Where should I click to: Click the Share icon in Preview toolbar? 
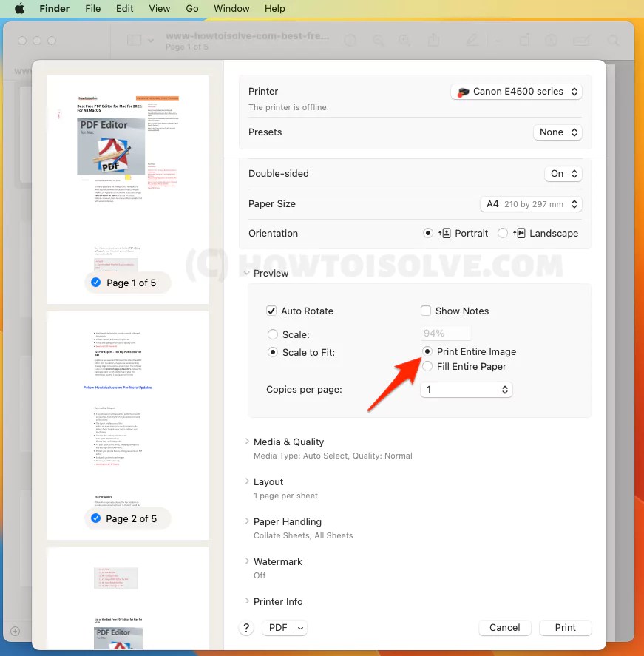coord(434,41)
